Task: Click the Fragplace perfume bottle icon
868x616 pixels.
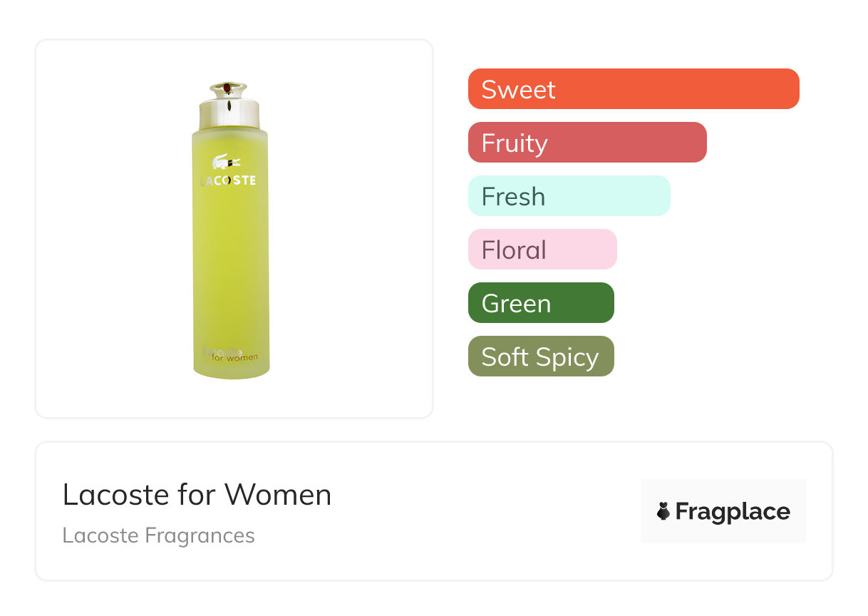Action: click(663, 511)
